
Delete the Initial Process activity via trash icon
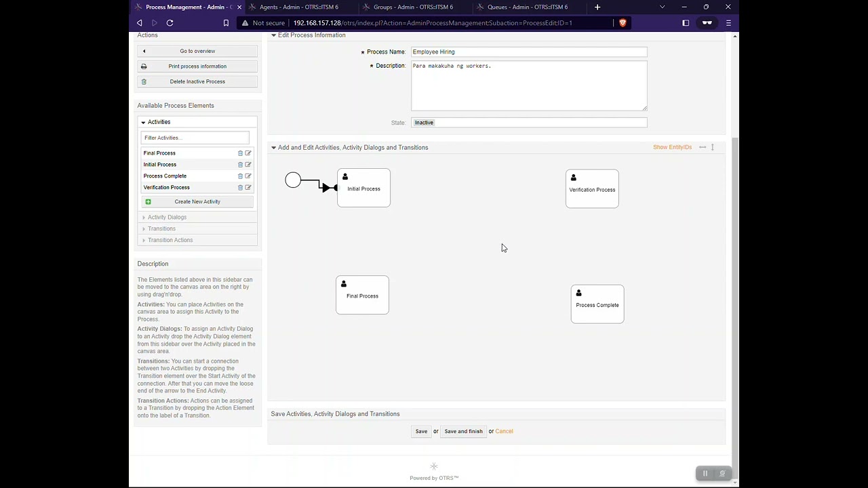pyautogui.click(x=240, y=165)
